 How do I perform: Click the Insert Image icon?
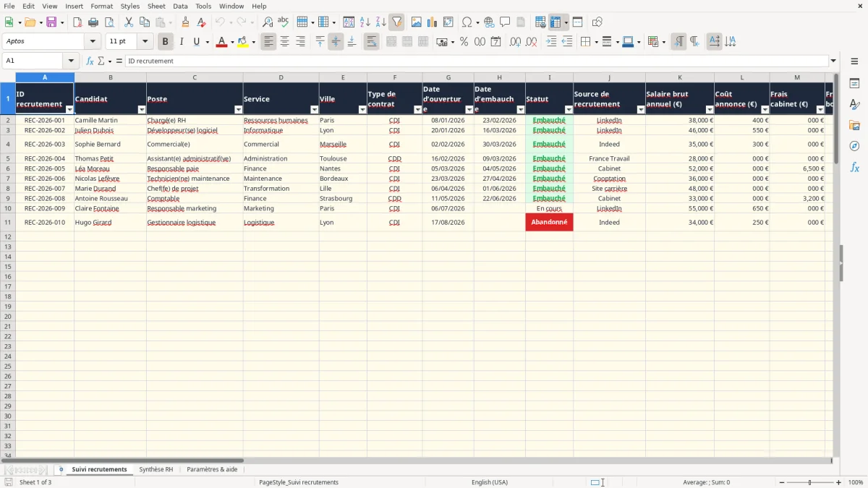pyautogui.click(x=417, y=22)
